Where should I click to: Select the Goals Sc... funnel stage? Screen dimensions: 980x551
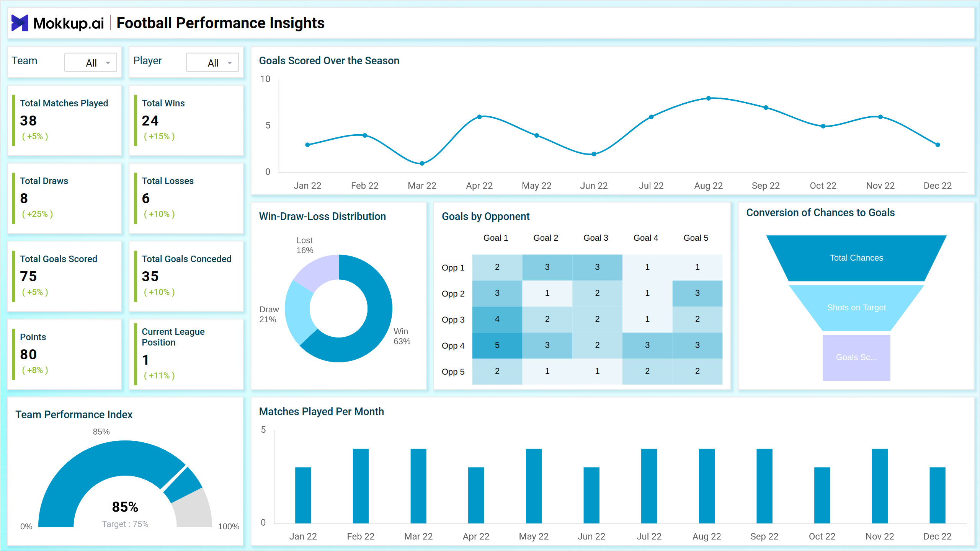pos(856,357)
